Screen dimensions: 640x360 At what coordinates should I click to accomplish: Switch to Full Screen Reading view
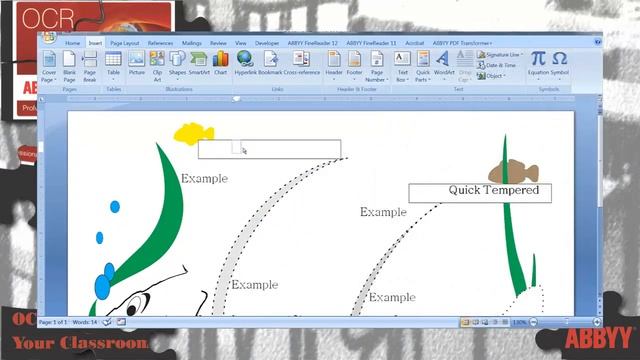pos(476,322)
